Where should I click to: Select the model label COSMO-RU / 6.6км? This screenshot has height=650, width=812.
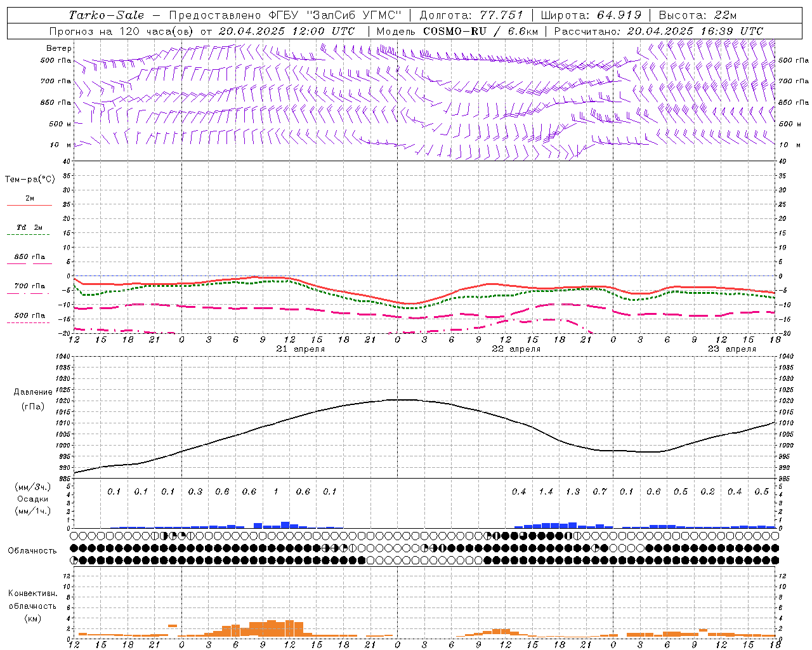click(x=457, y=31)
